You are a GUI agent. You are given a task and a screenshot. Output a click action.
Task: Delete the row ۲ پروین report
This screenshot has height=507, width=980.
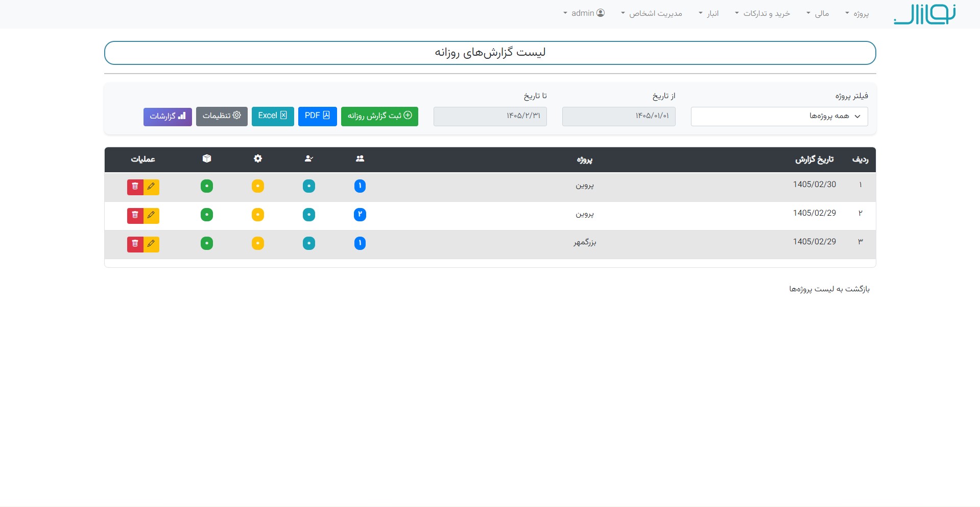coord(135,216)
